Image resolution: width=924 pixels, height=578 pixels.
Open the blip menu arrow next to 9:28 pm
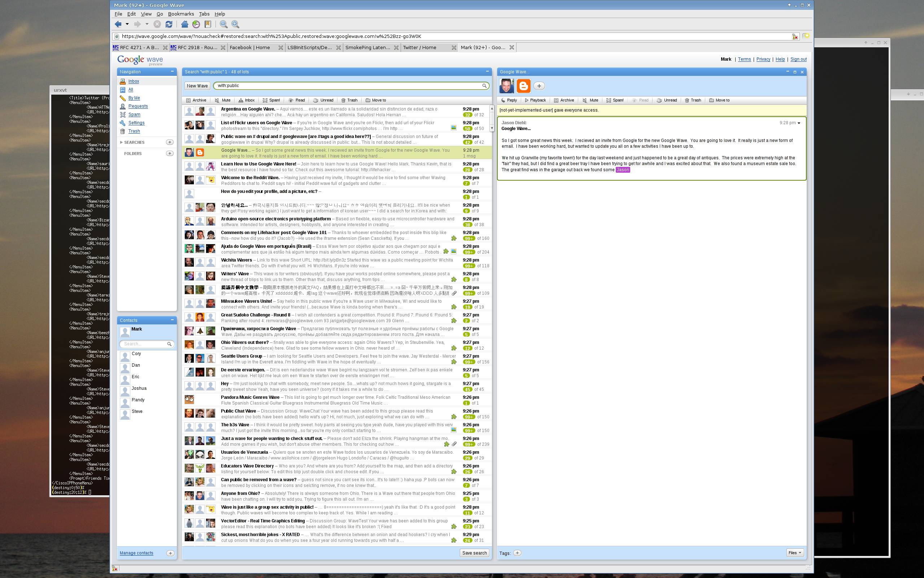pos(799,123)
